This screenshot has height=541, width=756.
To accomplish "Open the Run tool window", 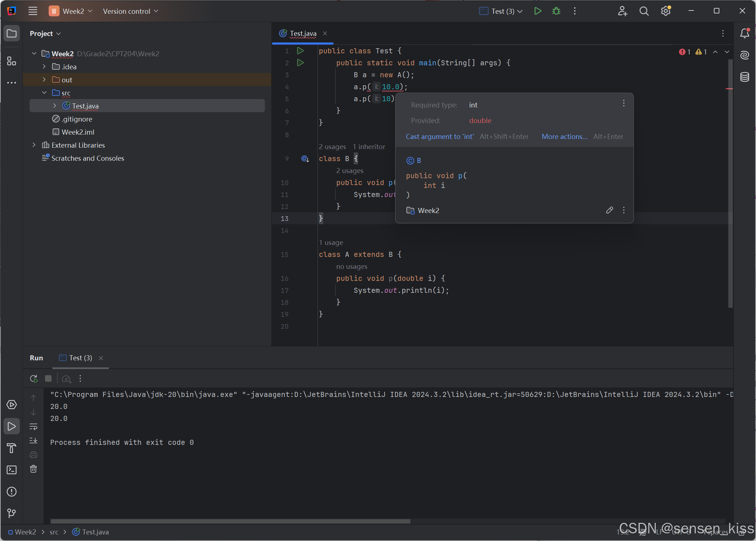I will [12, 426].
